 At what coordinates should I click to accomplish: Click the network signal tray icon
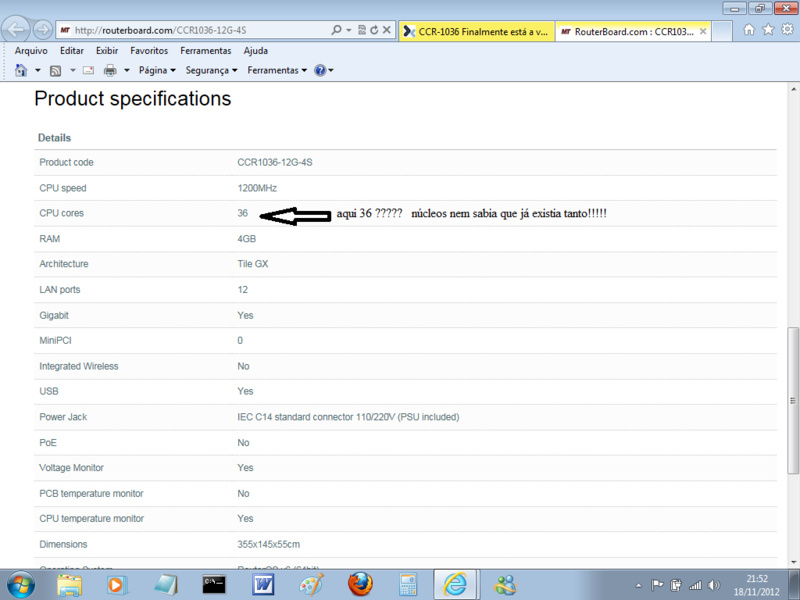click(695, 585)
